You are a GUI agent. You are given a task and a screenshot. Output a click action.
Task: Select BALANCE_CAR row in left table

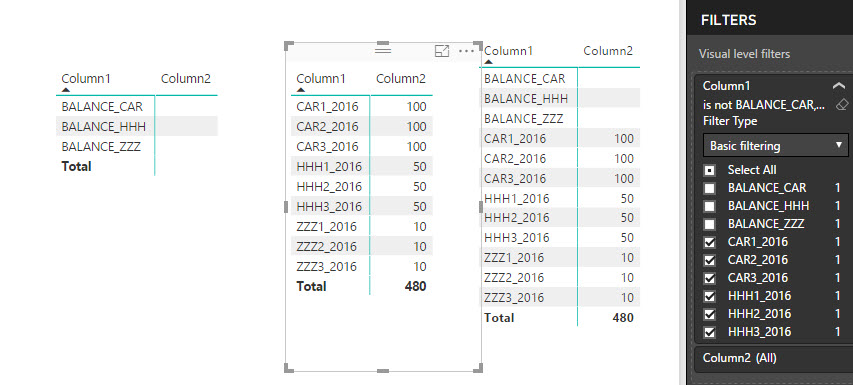[x=137, y=107]
